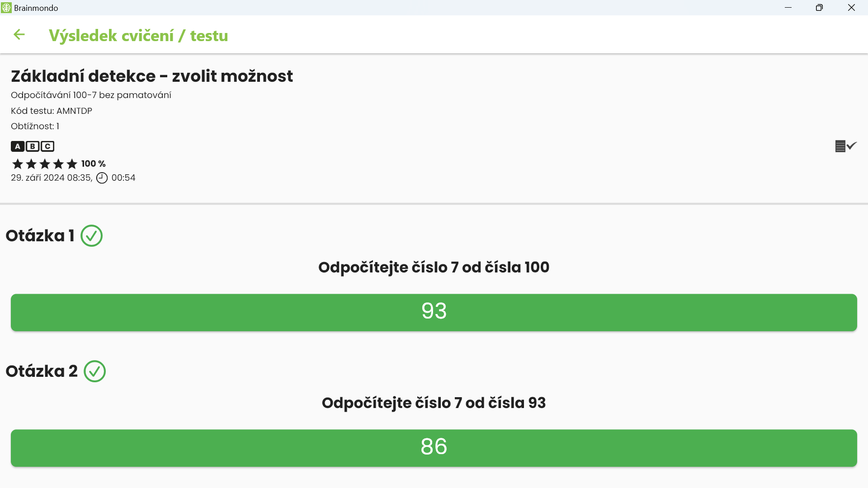Click the "Základní detekce – zvolit možnost" heading
868x488 pixels.
[x=152, y=76]
